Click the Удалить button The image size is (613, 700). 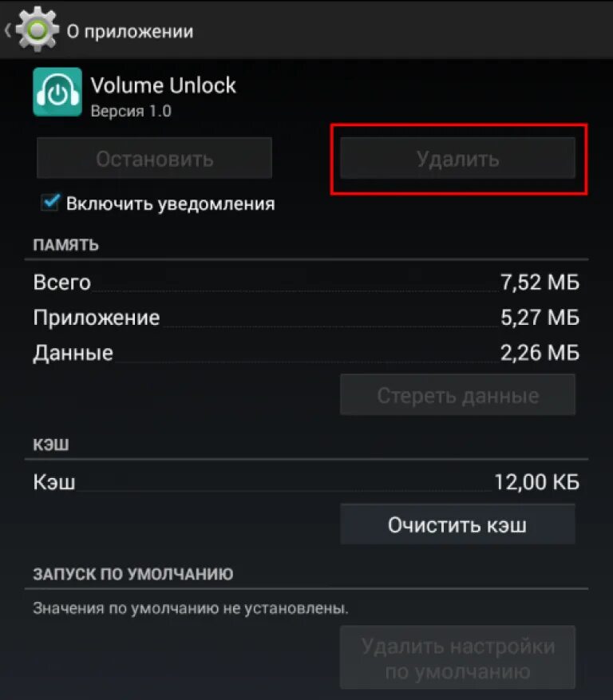tap(457, 159)
